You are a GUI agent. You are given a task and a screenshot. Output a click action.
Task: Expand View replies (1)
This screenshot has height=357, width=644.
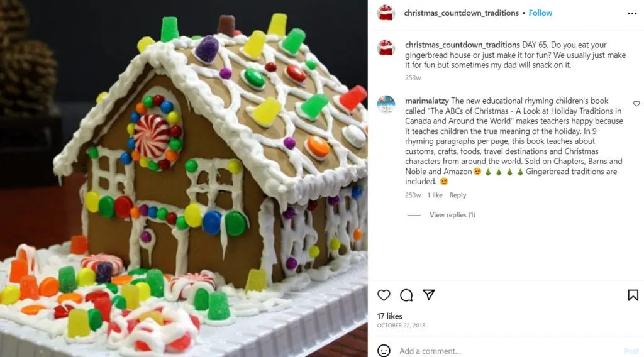pos(452,214)
